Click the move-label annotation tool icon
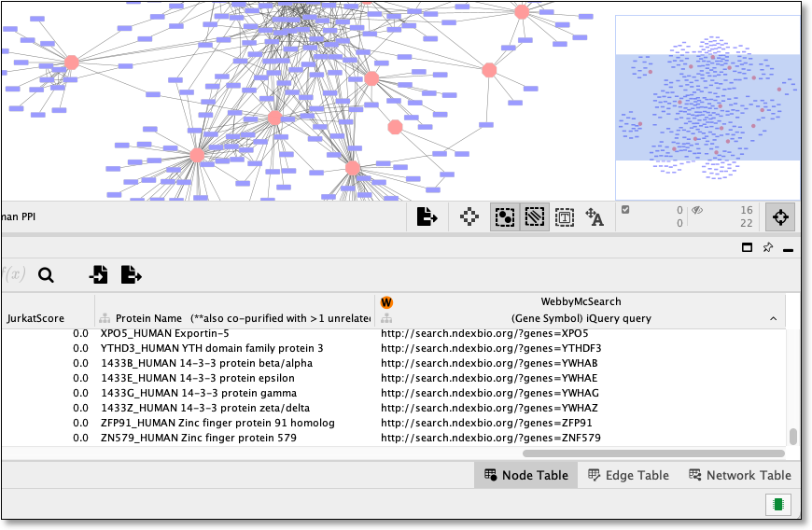Viewport: 812px width, 530px height. coord(594,216)
